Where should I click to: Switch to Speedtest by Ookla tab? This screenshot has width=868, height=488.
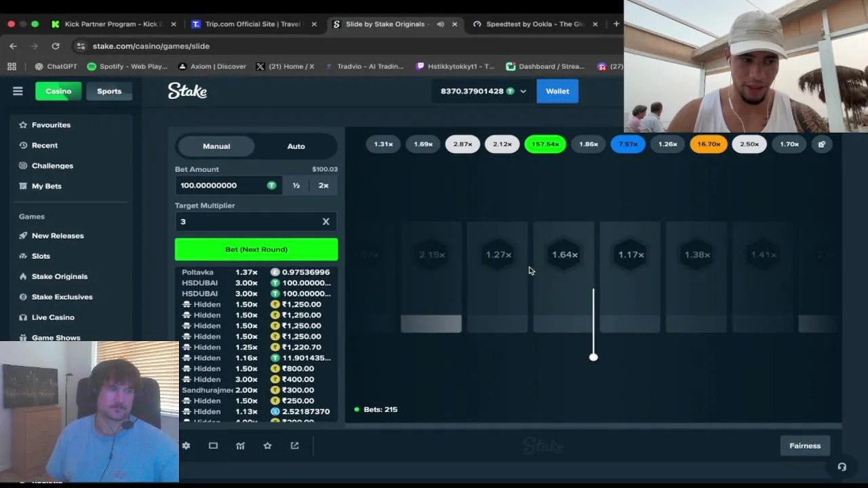pos(534,24)
